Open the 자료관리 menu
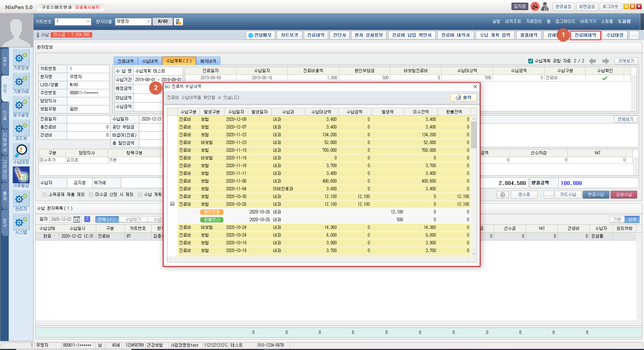The width and height of the screenshot is (644, 350). point(533,21)
